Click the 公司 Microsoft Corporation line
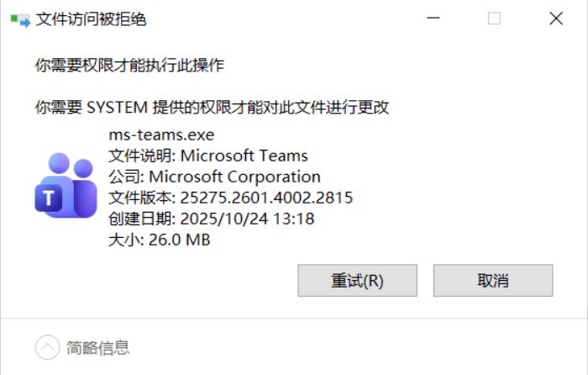588x375 pixels. click(x=214, y=177)
